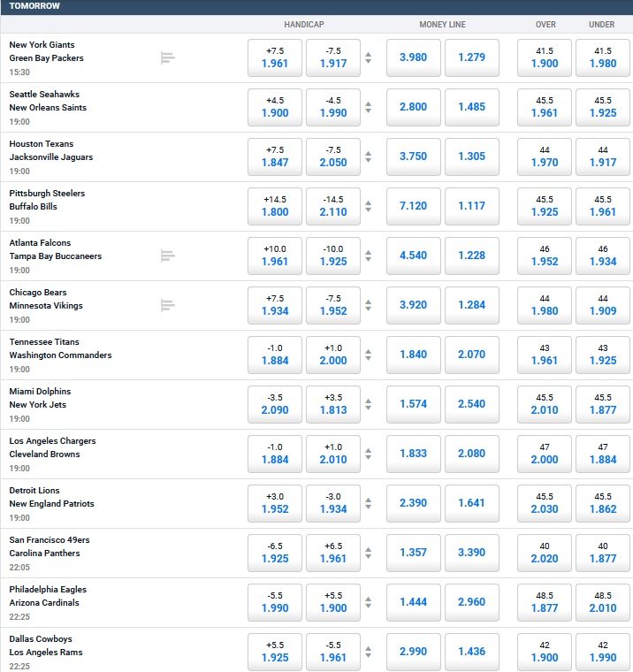The image size is (633, 672).
Task: Pick Pittsburgh Steelers money line 7.120
Action: 414,206
